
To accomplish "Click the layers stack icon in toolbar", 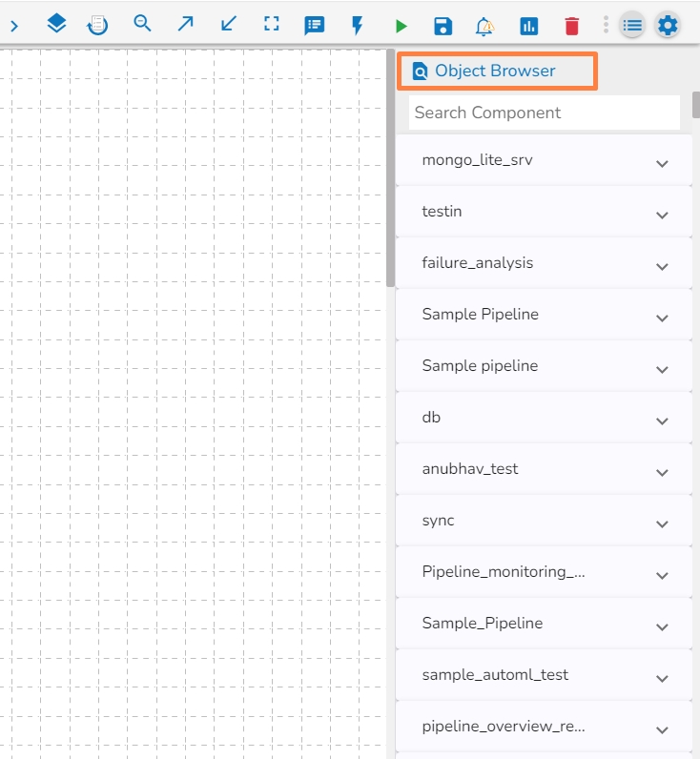I will pyautogui.click(x=56, y=25).
